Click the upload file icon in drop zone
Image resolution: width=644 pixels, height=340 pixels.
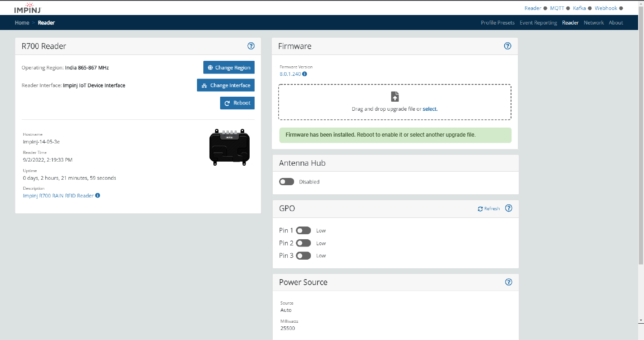pyautogui.click(x=395, y=97)
